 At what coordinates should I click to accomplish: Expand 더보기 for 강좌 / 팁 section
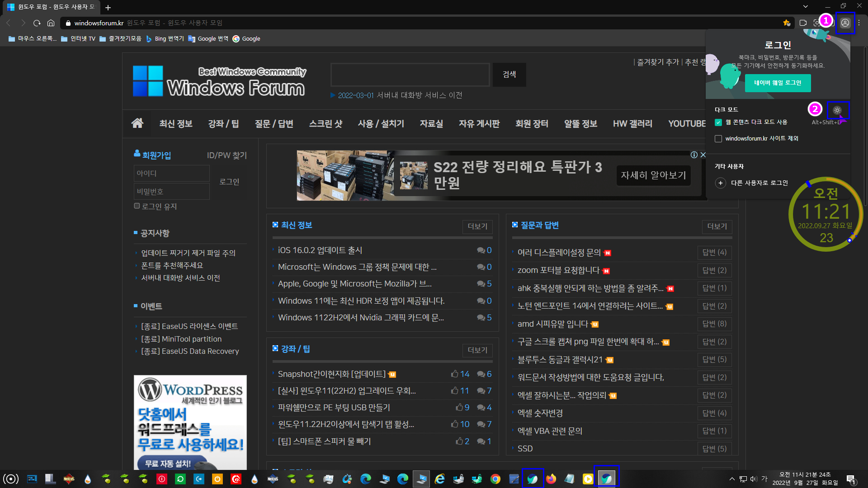pos(477,350)
